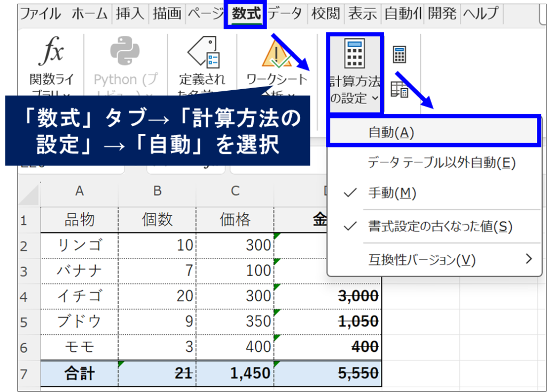Open the 挿入 ribbon tab
Screen dimensions: 547x392
pos(130,13)
